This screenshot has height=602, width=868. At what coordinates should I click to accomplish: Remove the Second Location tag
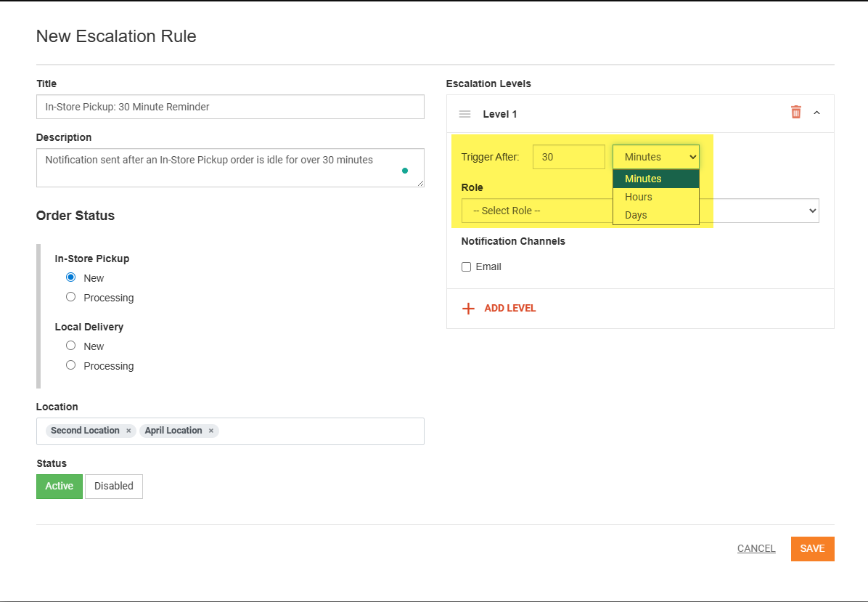tap(128, 431)
